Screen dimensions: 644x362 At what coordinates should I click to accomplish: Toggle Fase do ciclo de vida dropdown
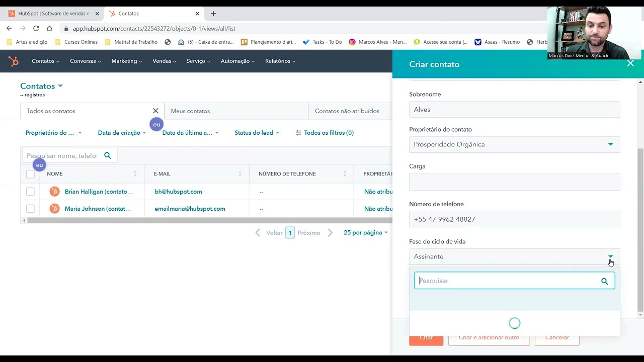tap(514, 256)
